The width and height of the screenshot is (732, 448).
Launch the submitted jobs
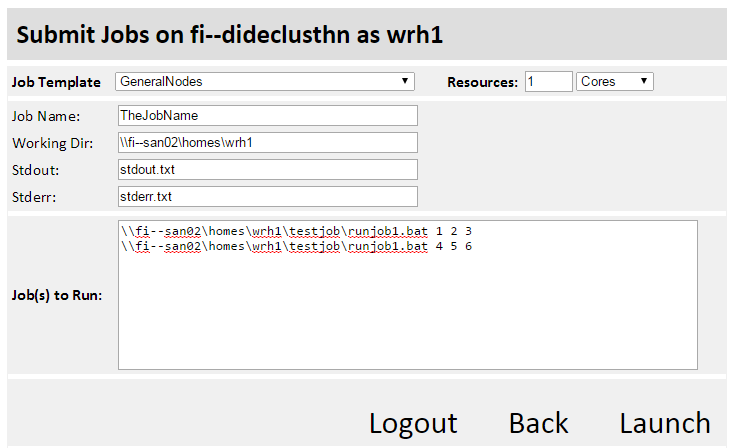(665, 423)
